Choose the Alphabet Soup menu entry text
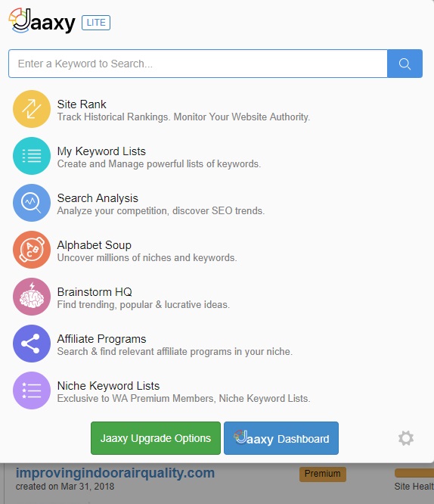This screenshot has width=434, height=504. click(94, 245)
